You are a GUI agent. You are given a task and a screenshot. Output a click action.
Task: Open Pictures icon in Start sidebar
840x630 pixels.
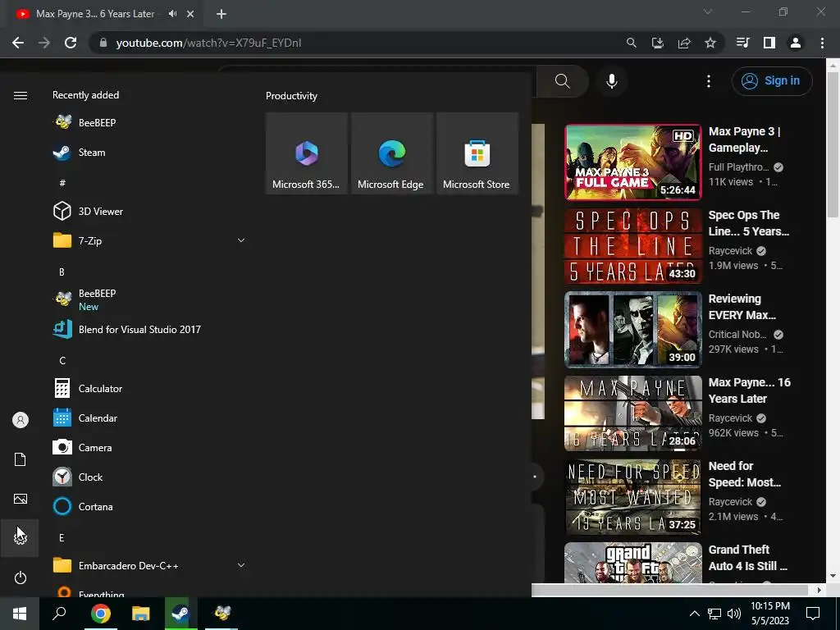(20, 499)
